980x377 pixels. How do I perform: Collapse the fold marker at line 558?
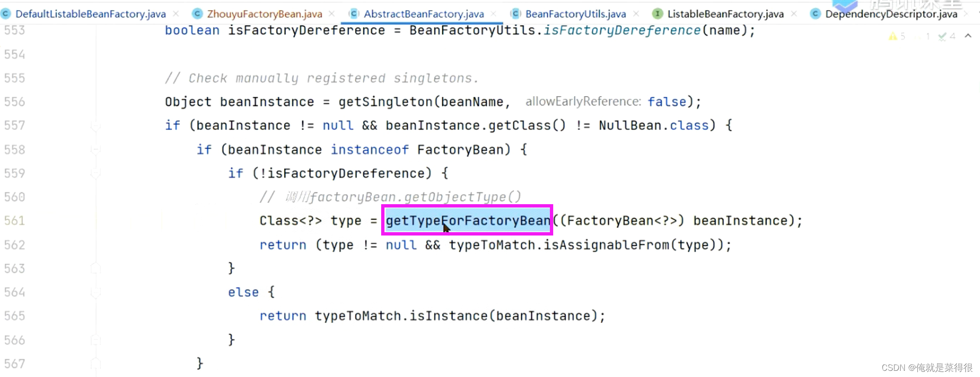point(96,150)
